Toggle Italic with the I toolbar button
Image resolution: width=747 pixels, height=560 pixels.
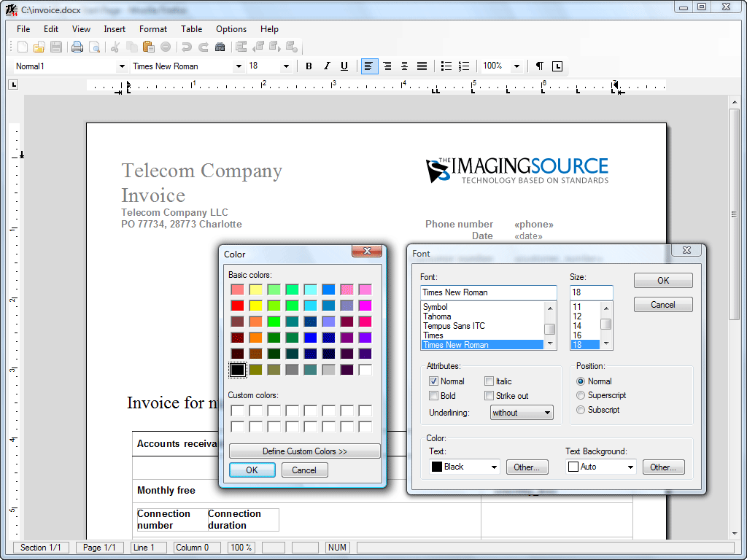coord(326,66)
